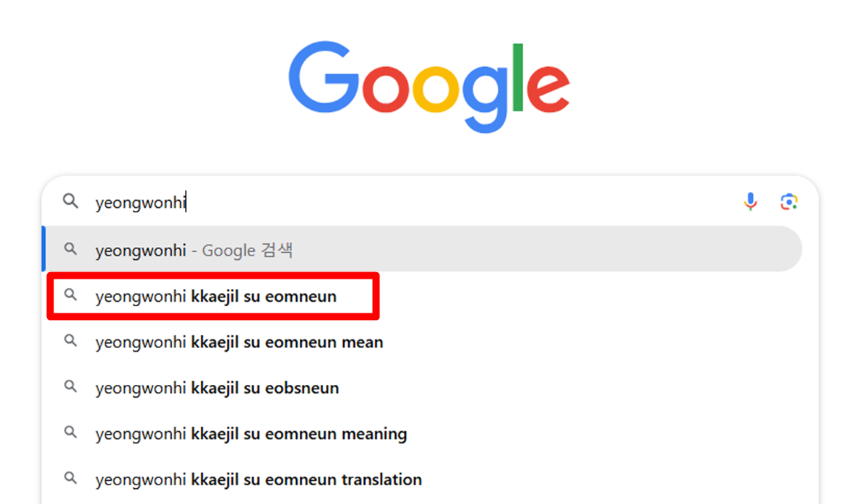Choose suggestion 'yeongwonhi kkaejil su eomneun'

[215, 296]
